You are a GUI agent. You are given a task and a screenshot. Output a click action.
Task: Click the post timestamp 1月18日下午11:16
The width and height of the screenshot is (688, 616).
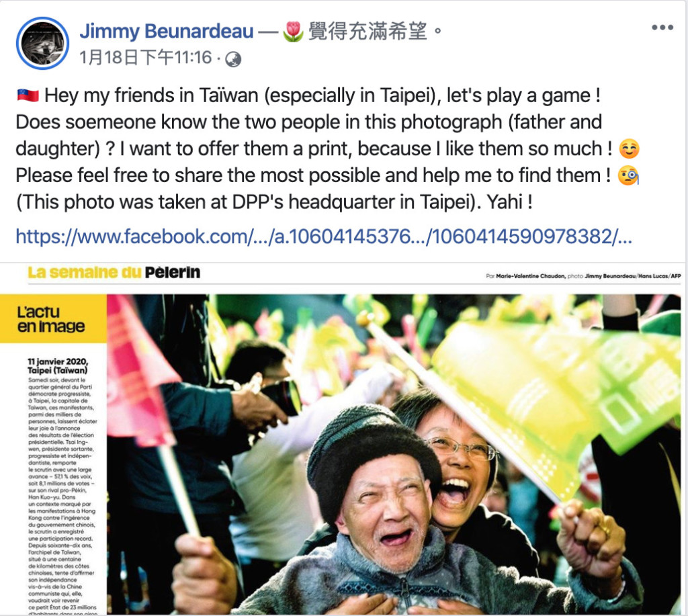click(146, 58)
